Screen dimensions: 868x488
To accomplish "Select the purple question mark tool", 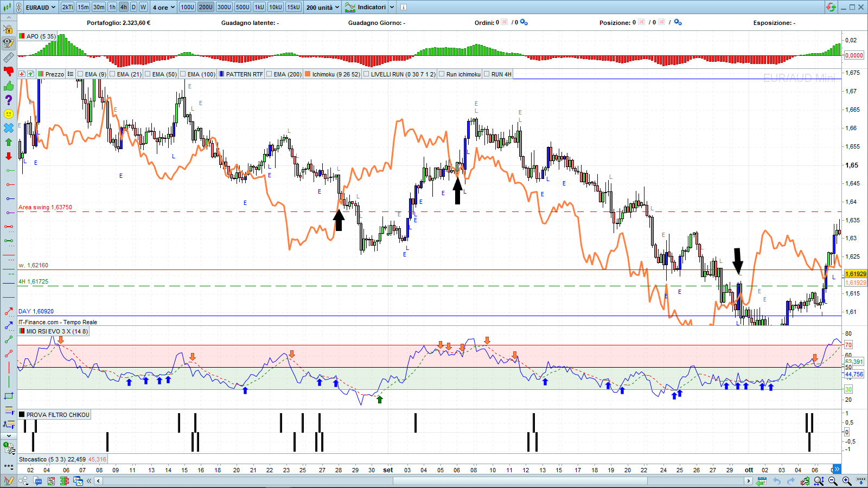I will [8, 100].
